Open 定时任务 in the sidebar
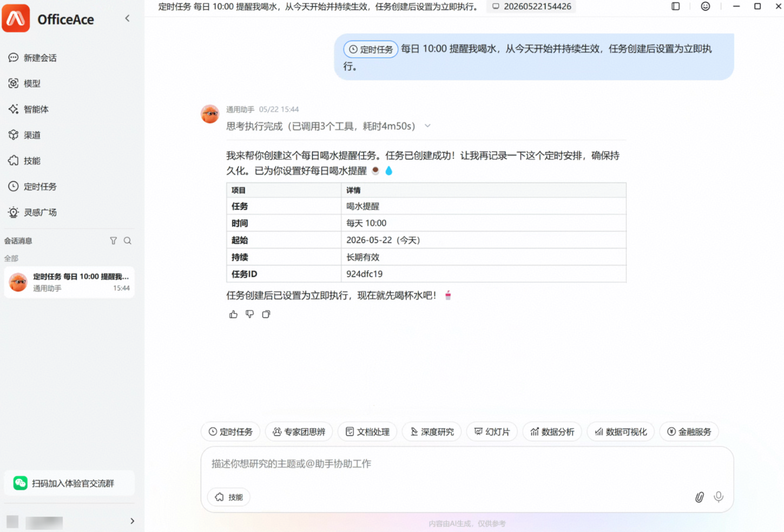784x532 pixels. pos(32,187)
